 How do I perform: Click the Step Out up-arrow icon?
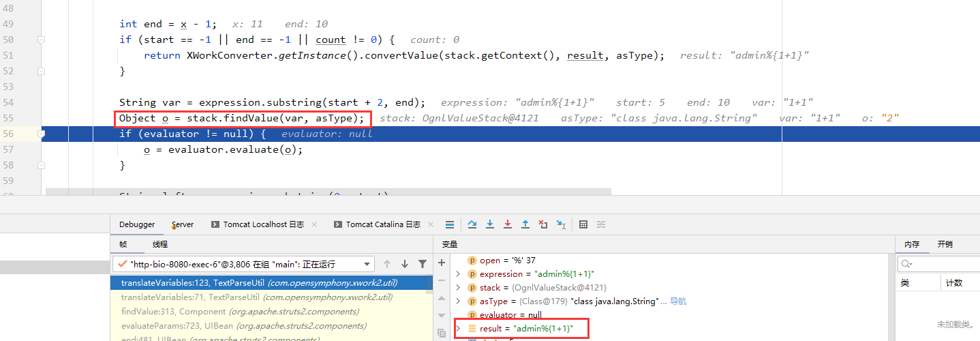click(525, 224)
